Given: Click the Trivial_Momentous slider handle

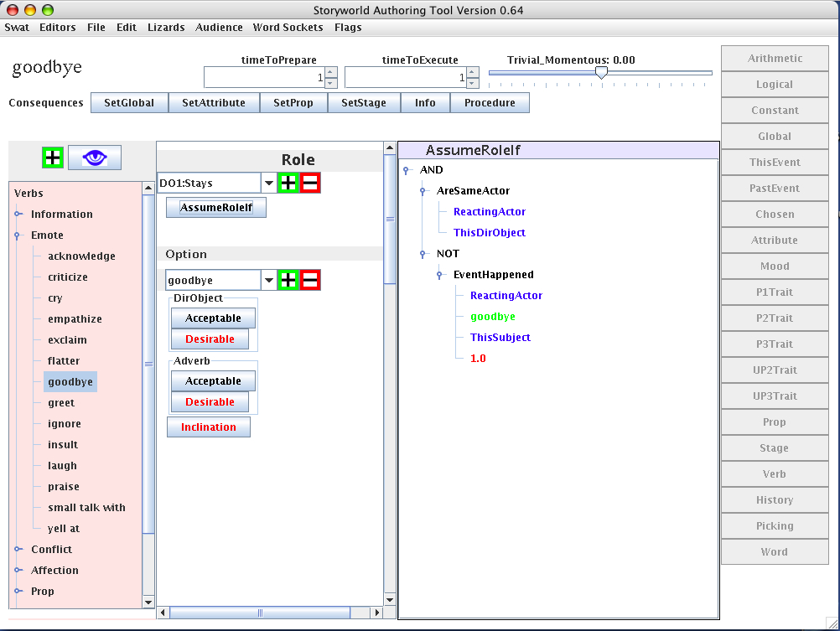Looking at the screenshot, I should pos(601,73).
